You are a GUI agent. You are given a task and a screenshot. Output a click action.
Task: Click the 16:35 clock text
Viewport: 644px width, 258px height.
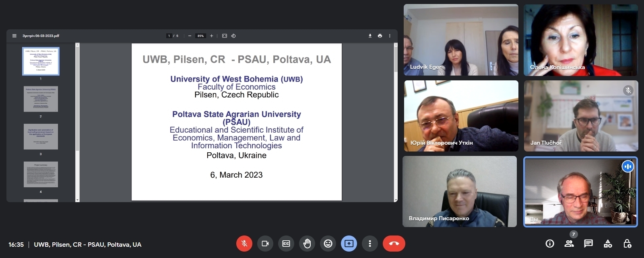click(16, 244)
